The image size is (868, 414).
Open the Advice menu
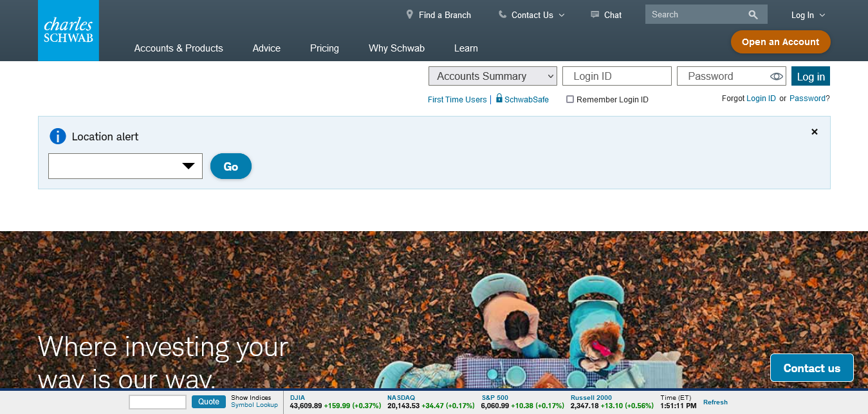pyautogui.click(x=266, y=48)
